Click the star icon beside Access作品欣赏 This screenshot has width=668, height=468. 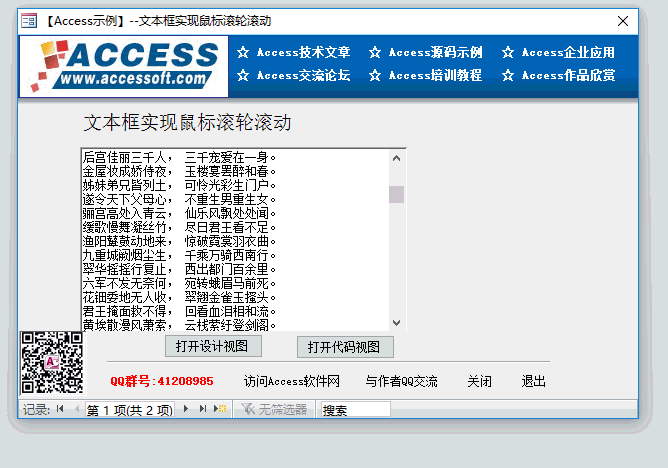(508, 75)
